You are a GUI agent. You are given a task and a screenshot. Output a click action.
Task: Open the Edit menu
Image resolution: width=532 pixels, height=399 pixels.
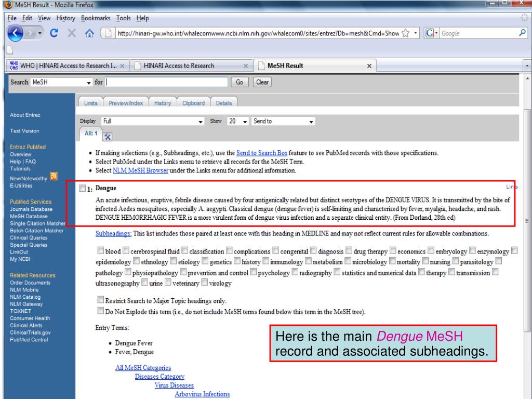(x=27, y=18)
